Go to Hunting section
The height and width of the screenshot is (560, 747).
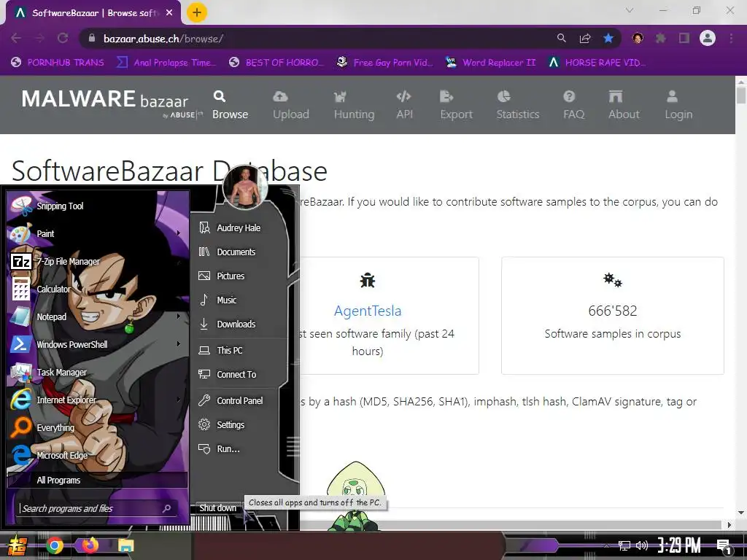(x=354, y=105)
